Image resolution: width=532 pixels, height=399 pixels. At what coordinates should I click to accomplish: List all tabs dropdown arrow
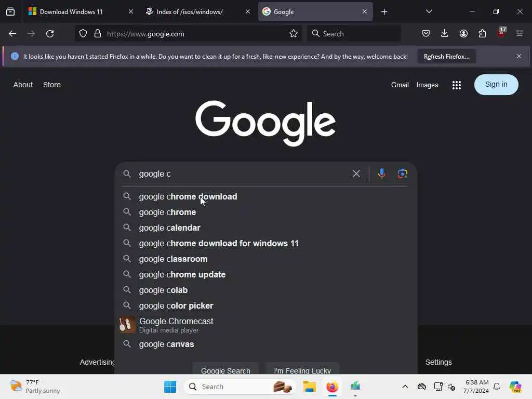tap(429, 11)
